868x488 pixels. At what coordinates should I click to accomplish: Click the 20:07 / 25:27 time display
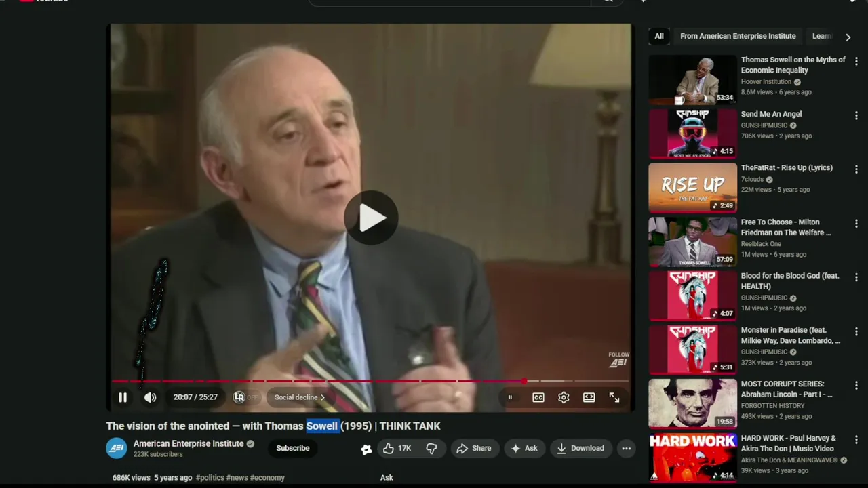pos(195,397)
